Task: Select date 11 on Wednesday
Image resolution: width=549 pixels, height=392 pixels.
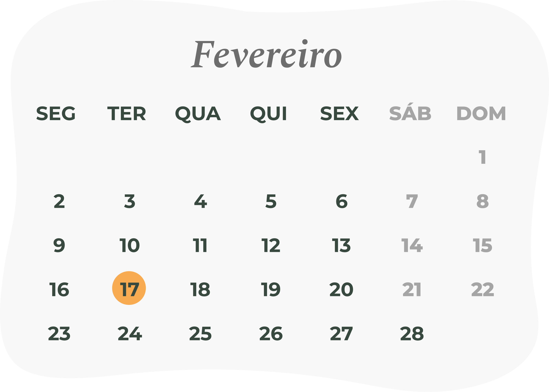Action: click(x=200, y=245)
